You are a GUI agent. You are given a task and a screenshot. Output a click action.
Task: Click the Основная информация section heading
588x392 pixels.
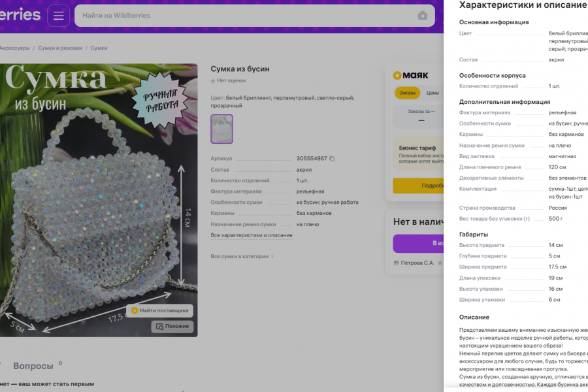(494, 22)
